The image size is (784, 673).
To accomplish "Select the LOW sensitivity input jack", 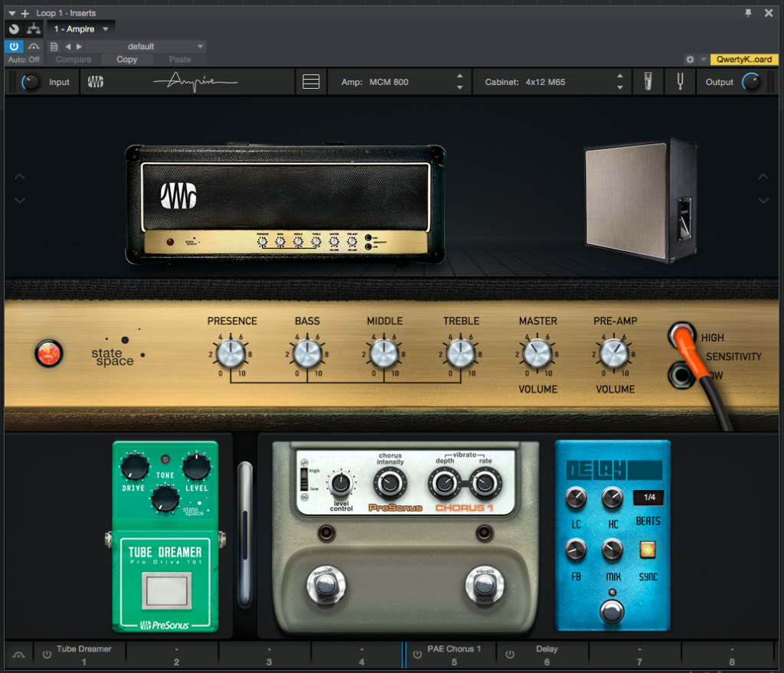I will 681,375.
